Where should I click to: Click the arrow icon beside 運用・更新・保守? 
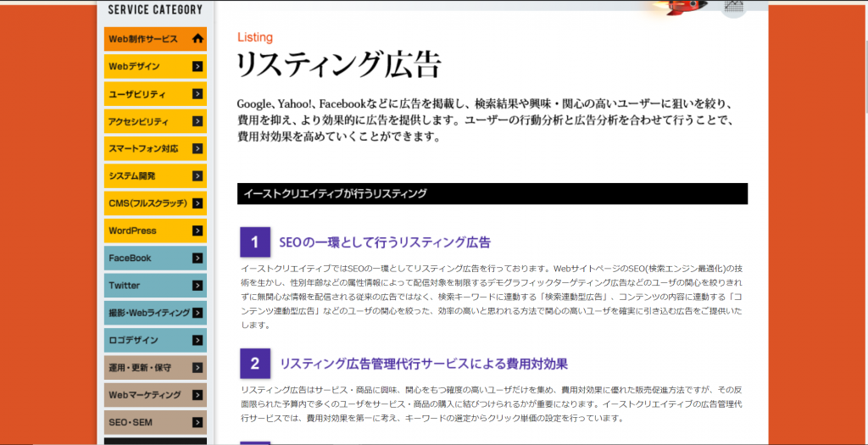point(198,368)
